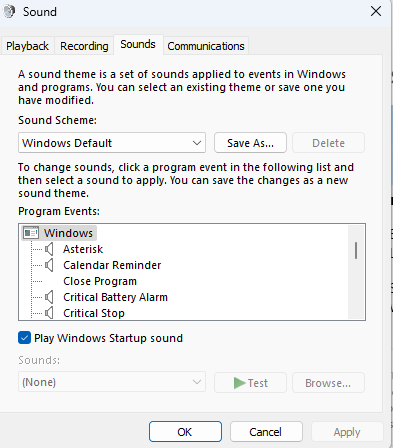Screen dimensions: 393x448
Task: Click the Cancel button
Action: click(266, 432)
